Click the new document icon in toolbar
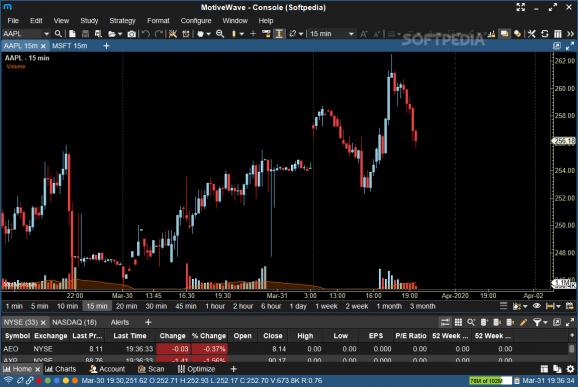This screenshot has width=578, height=387. click(x=72, y=34)
